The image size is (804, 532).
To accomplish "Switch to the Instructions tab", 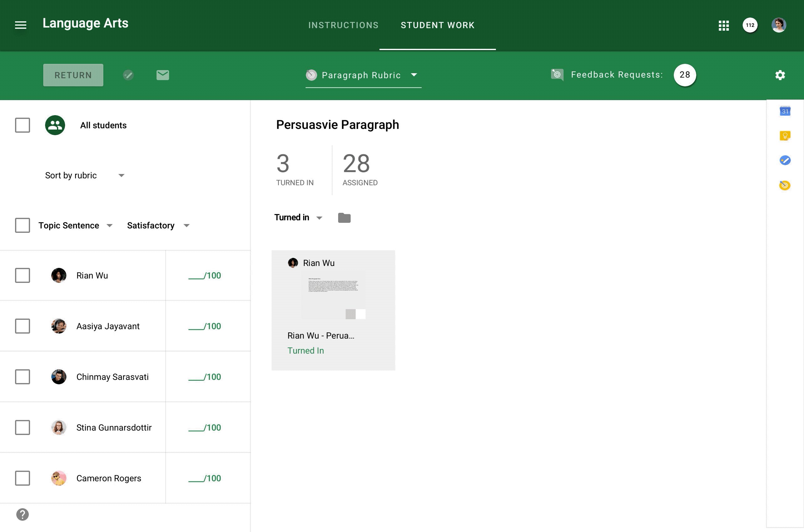I will point(343,25).
